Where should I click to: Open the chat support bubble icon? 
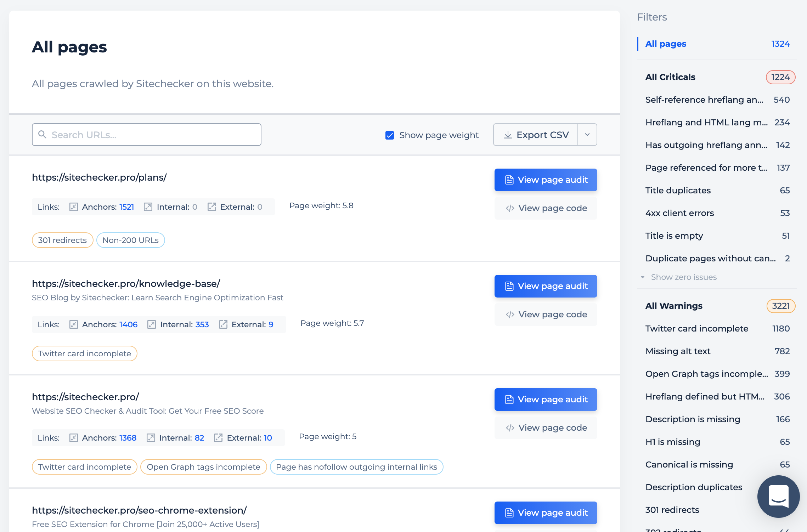pos(778,497)
